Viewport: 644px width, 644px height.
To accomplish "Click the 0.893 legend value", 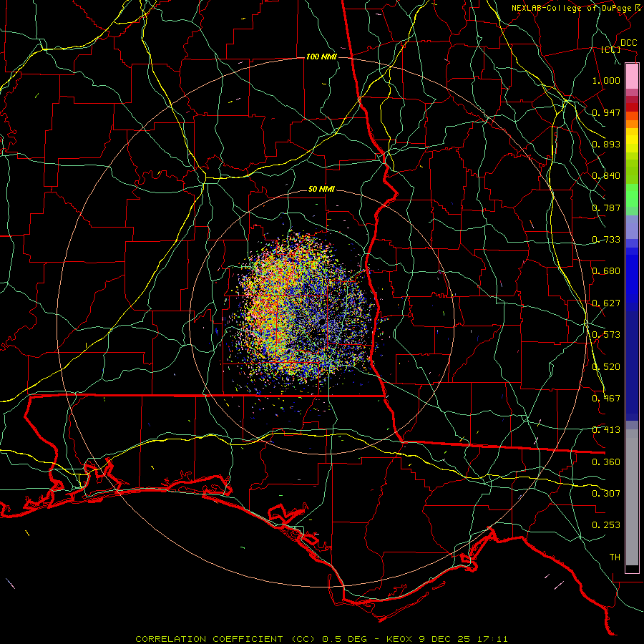I will pyautogui.click(x=606, y=144).
